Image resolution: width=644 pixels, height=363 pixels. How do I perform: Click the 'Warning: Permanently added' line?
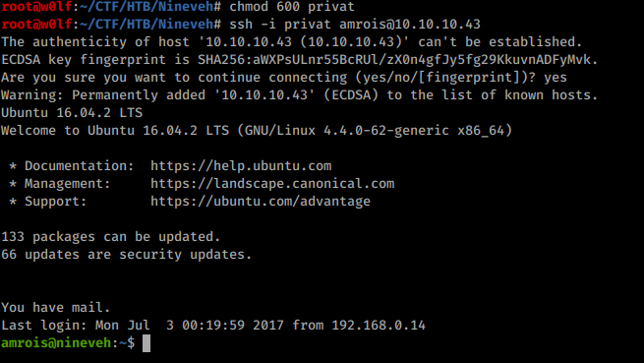pyautogui.click(x=300, y=95)
